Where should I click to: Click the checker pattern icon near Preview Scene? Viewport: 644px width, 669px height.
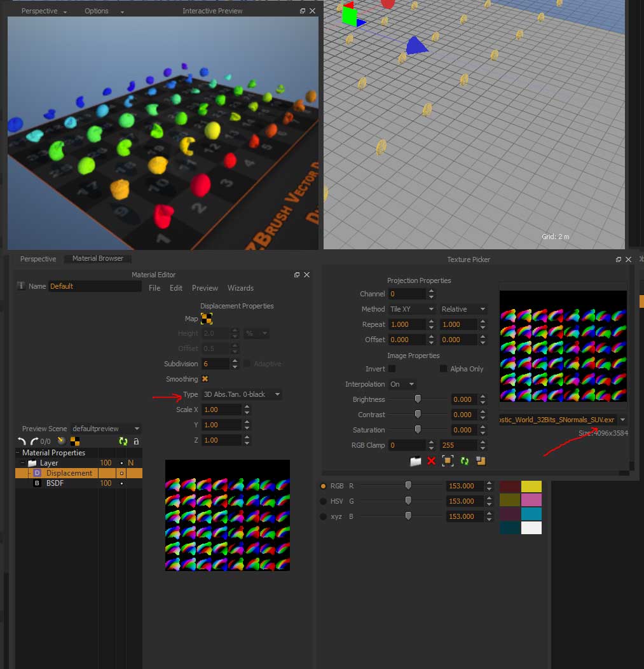(75, 441)
